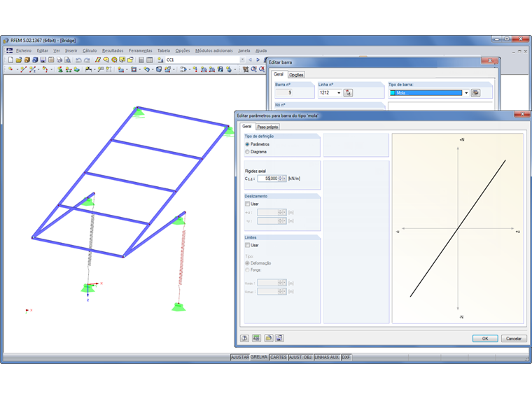Open the Janela menu

[x=244, y=50]
